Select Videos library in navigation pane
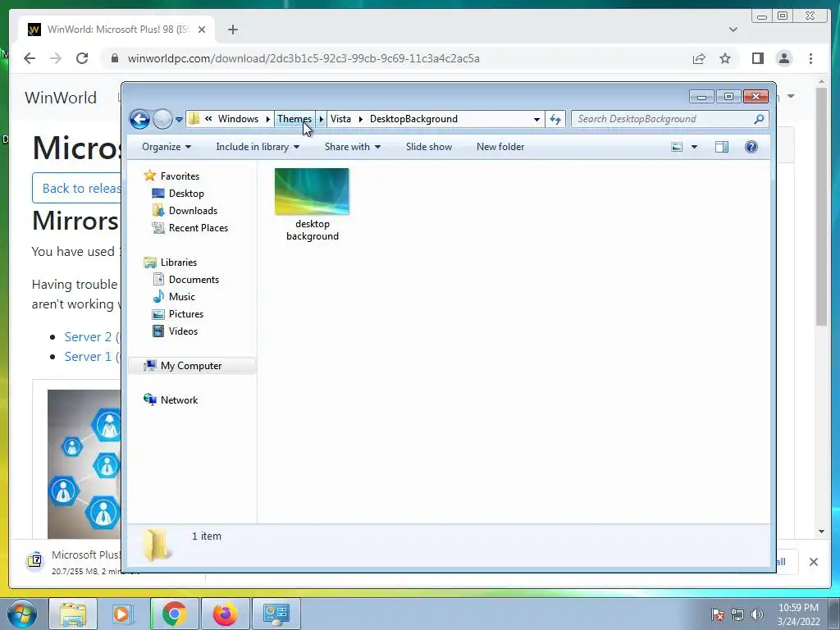 point(183,331)
